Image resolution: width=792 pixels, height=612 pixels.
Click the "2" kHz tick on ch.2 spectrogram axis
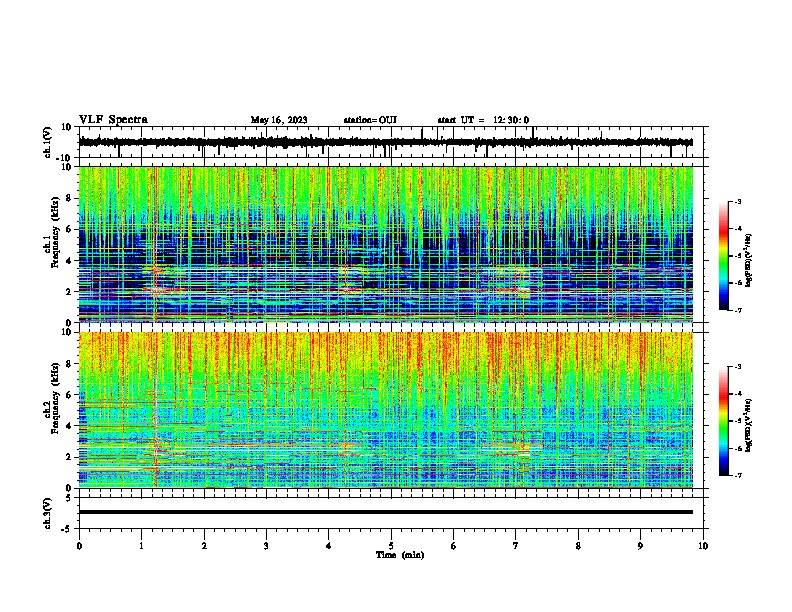(69, 457)
